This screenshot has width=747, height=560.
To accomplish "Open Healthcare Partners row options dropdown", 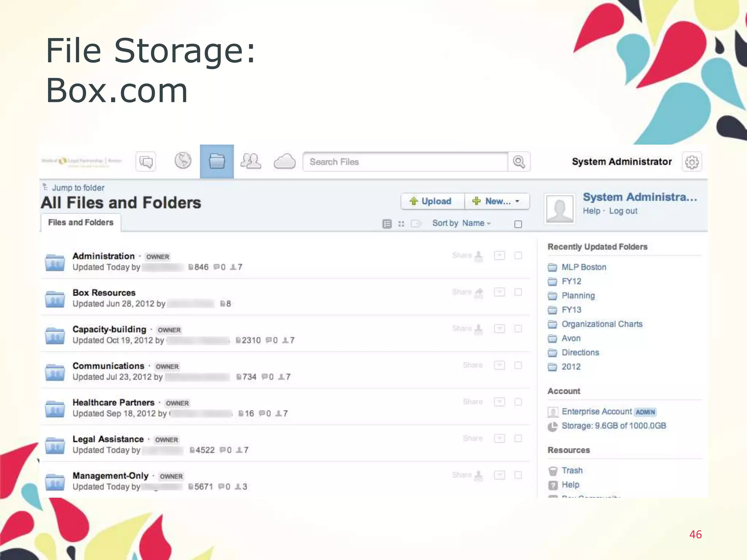I will [499, 402].
